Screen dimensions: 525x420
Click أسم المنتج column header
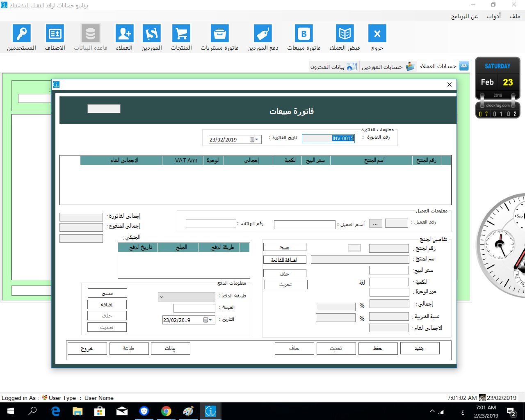[x=371, y=160]
